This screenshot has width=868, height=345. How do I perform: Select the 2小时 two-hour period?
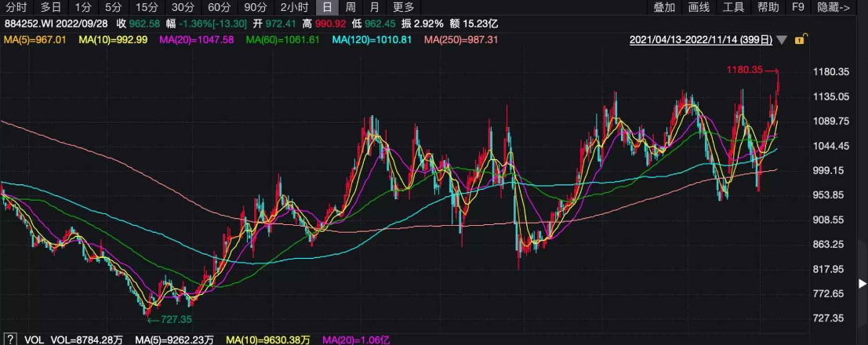point(295,7)
